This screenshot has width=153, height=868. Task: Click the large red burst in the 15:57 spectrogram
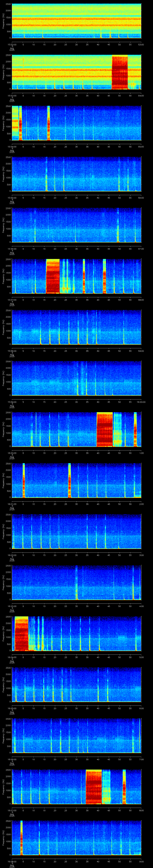(52, 276)
